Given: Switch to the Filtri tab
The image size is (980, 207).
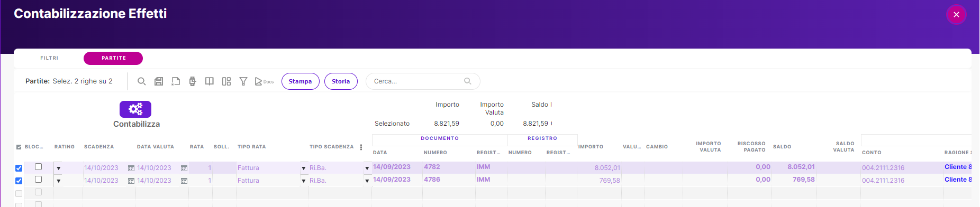Looking at the screenshot, I should click(x=49, y=58).
